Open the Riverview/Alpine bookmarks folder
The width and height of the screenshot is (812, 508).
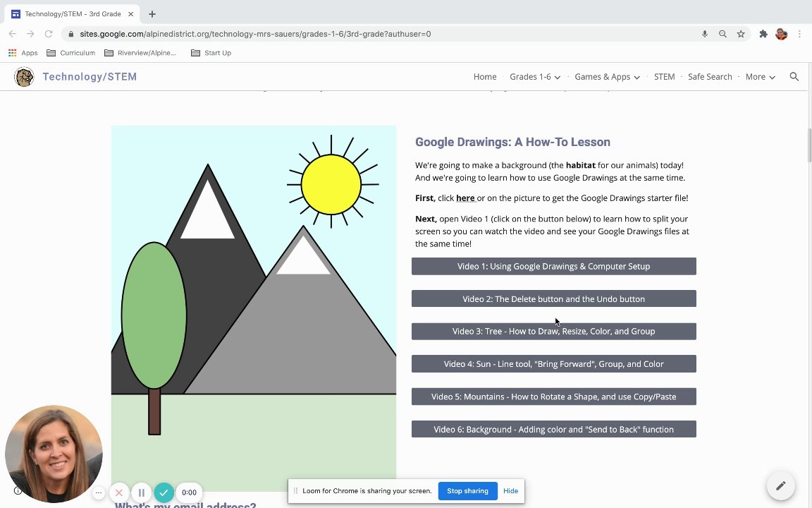(140, 53)
